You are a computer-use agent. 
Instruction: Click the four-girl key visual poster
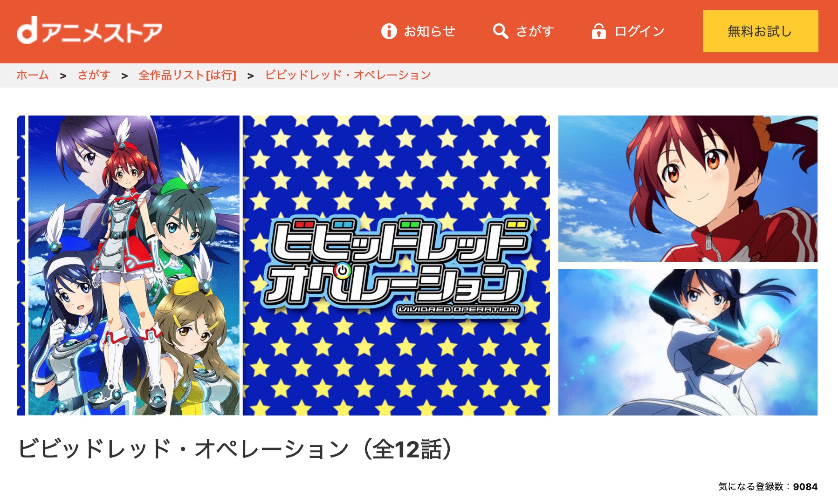[x=134, y=265]
